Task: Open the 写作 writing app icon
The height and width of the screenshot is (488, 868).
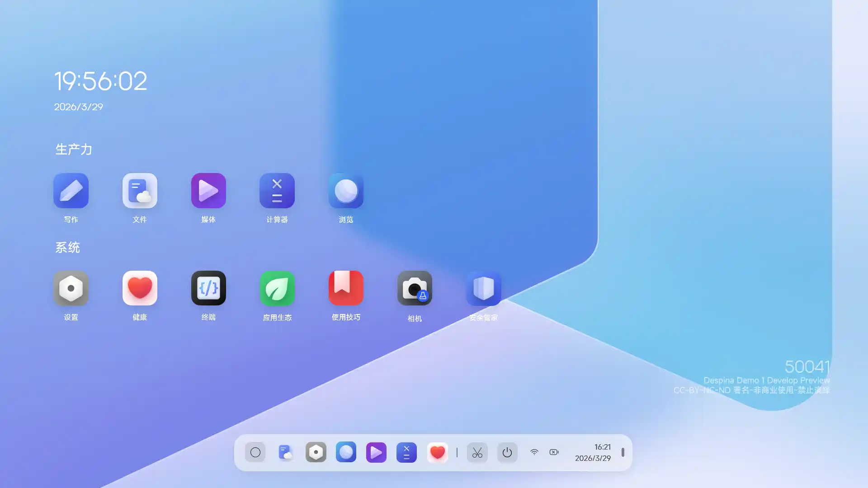Action: (x=71, y=191)
